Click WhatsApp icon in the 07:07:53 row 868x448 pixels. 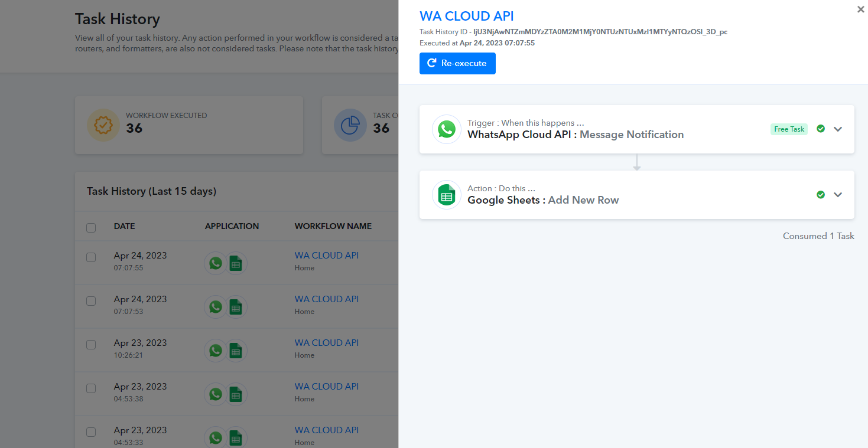216,306
